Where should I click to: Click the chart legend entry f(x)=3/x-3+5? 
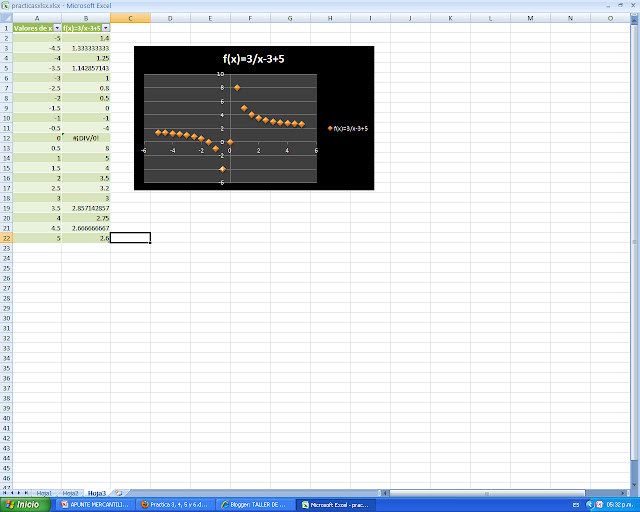(348, 129)
